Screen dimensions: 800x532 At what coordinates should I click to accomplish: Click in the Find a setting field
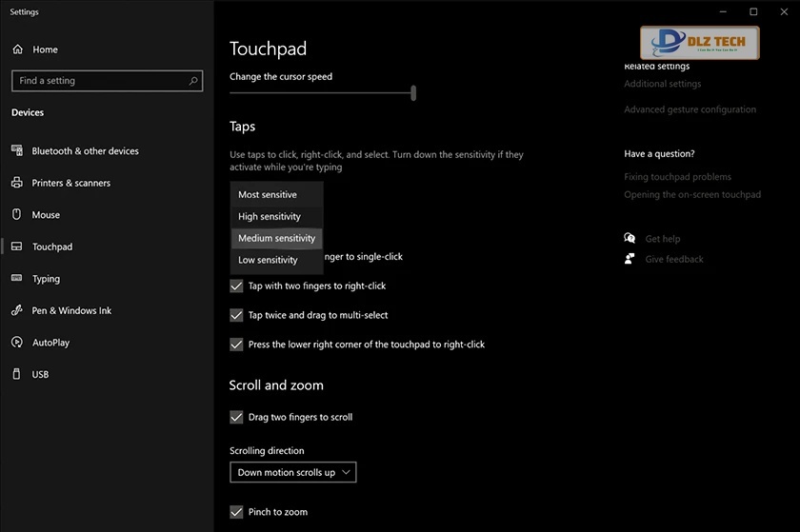click(x=107, y=81)
